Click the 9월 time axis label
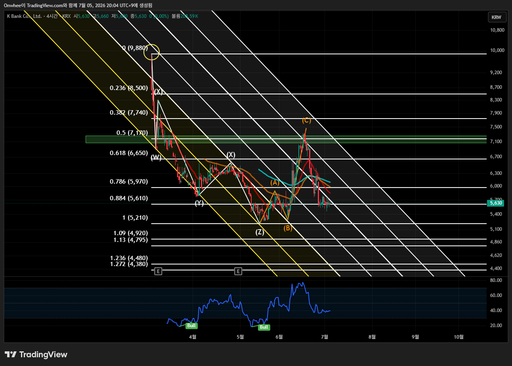This screenshot has width=512, height=366. 415,337
